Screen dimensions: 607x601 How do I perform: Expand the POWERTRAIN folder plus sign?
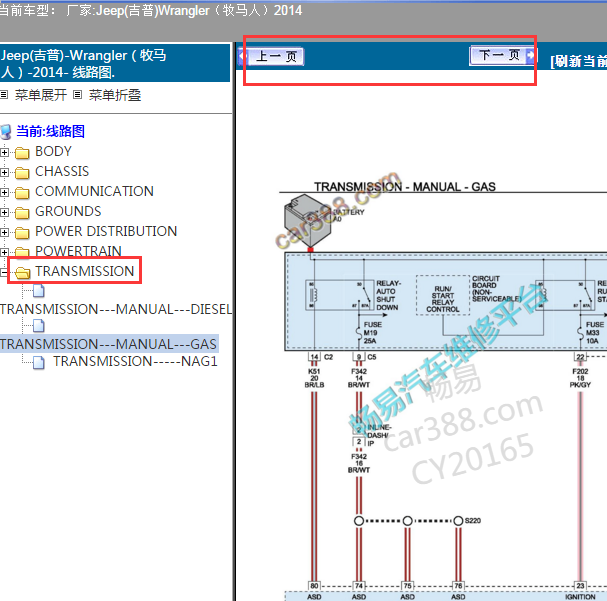pyautogui.click(x=4, y=252)
